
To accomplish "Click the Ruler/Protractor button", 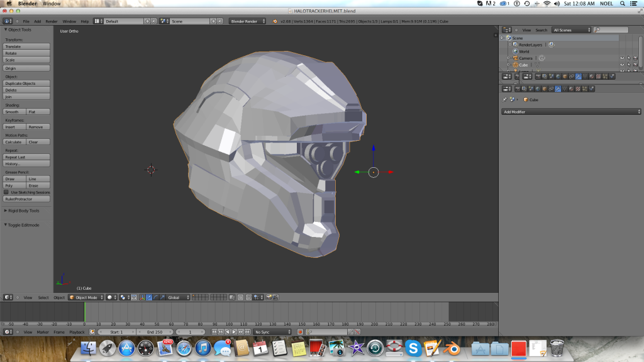I will coord(26,199).
